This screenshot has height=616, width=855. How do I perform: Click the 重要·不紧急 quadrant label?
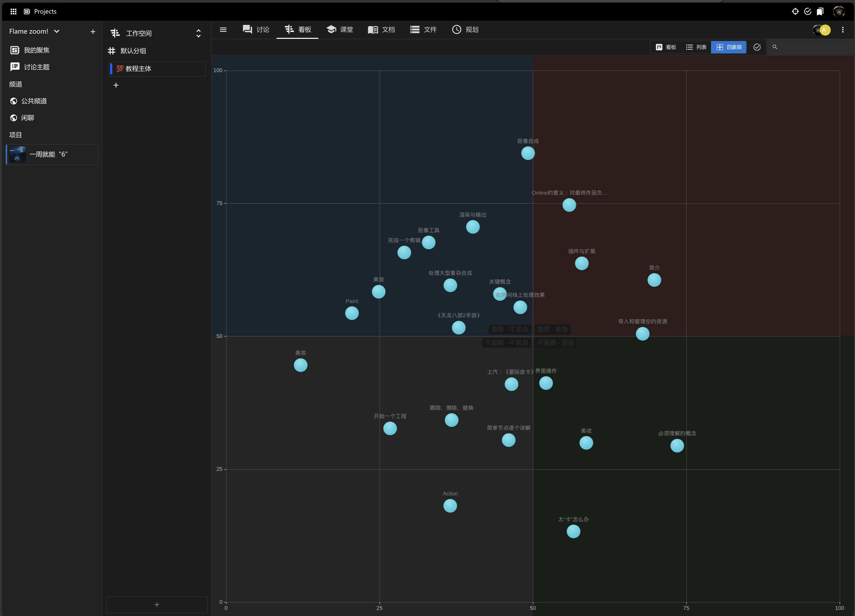point(510,329)
